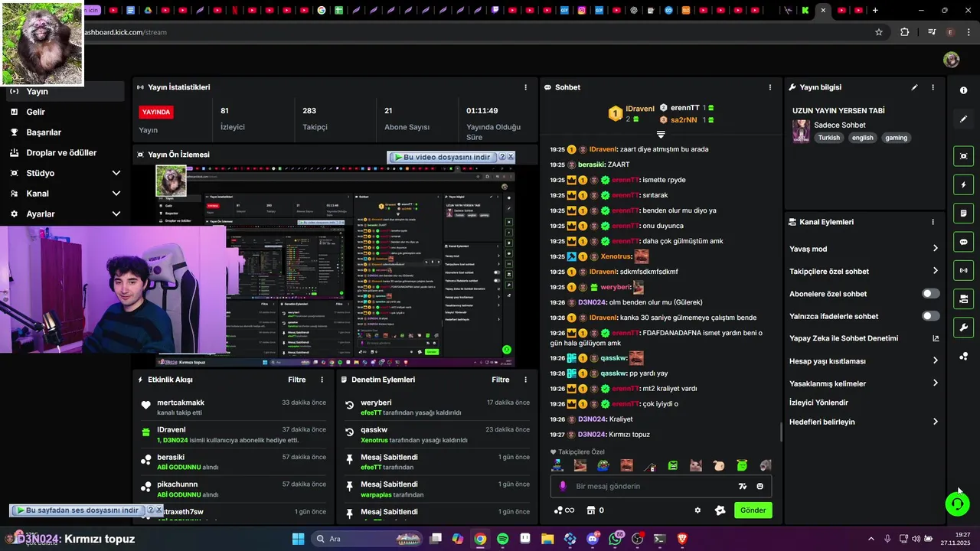Click username weryberi in Denetim Eylemleri

coord(376,403)
